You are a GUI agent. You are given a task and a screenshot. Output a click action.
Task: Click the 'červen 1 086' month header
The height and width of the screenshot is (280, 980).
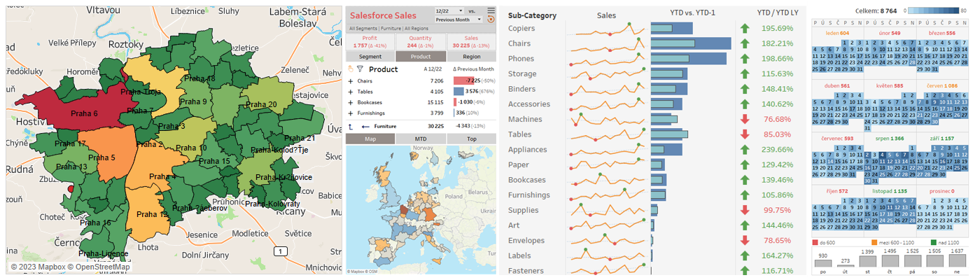tap(941, 85)
